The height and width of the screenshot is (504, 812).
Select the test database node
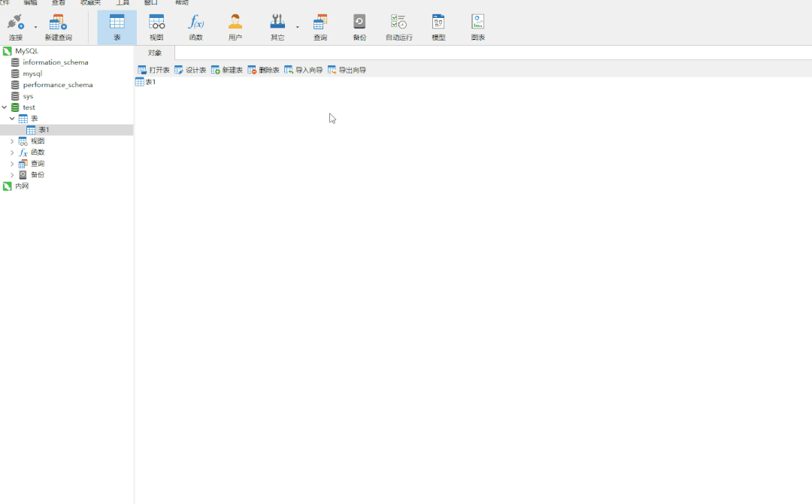pyautogui.click(x=29, y=107)
